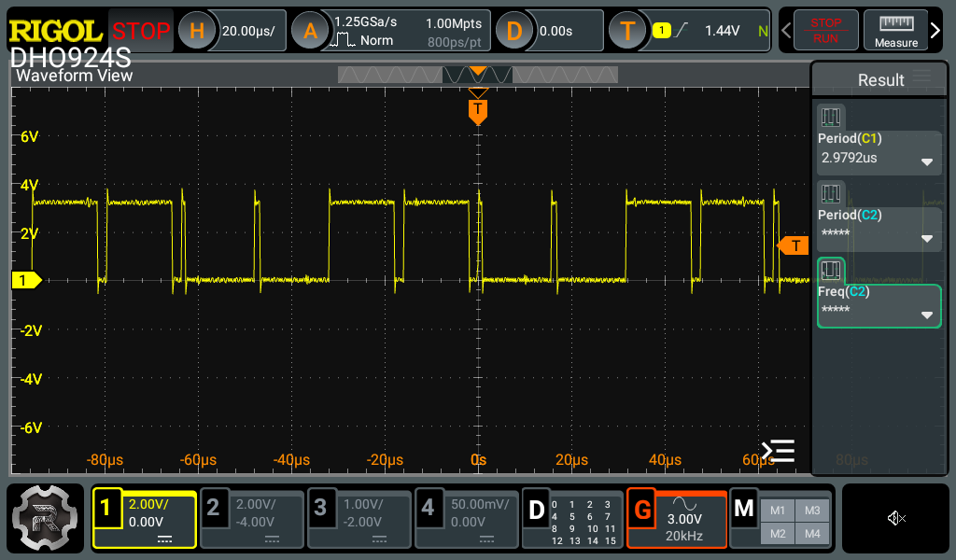This screenshot has height=560, width=956.
Task: Toggle channel 4 on or off
Action: pos(428,507)
